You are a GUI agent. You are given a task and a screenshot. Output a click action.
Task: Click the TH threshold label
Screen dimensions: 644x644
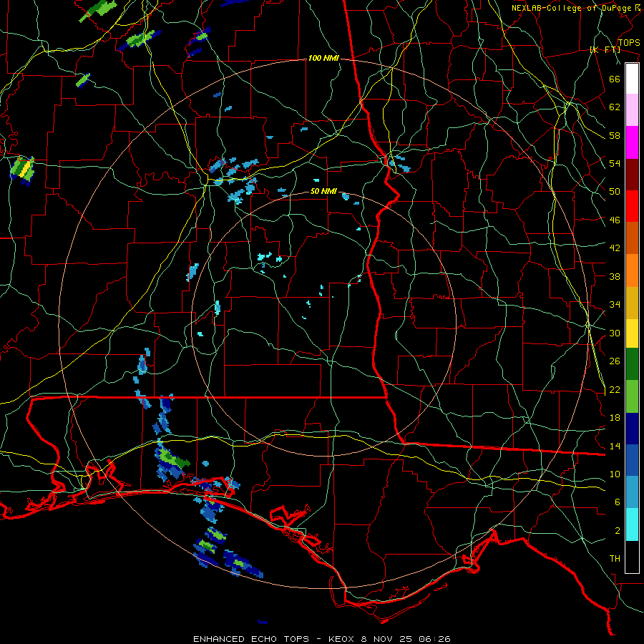[615, 559]
